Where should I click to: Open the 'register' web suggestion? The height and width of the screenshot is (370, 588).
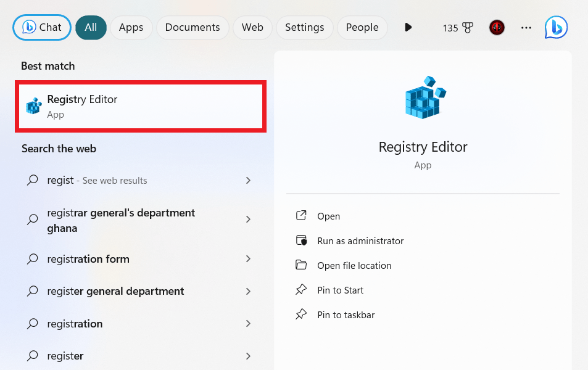pyautogui.click(x=140, y=356)
